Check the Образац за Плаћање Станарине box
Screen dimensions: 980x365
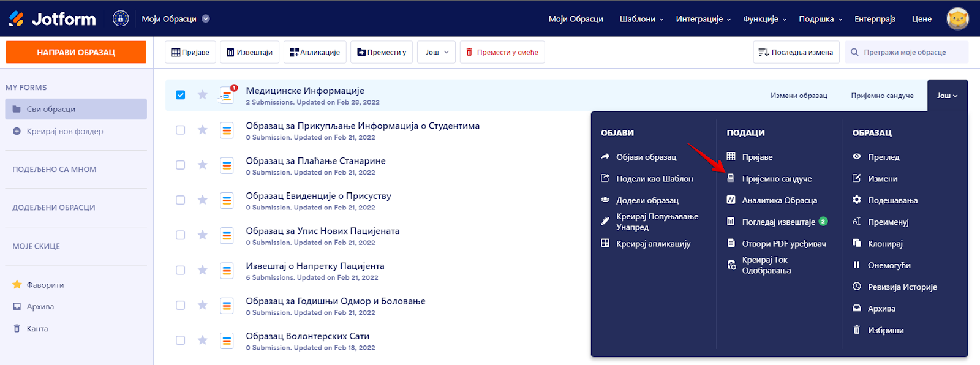click(180, 165)
